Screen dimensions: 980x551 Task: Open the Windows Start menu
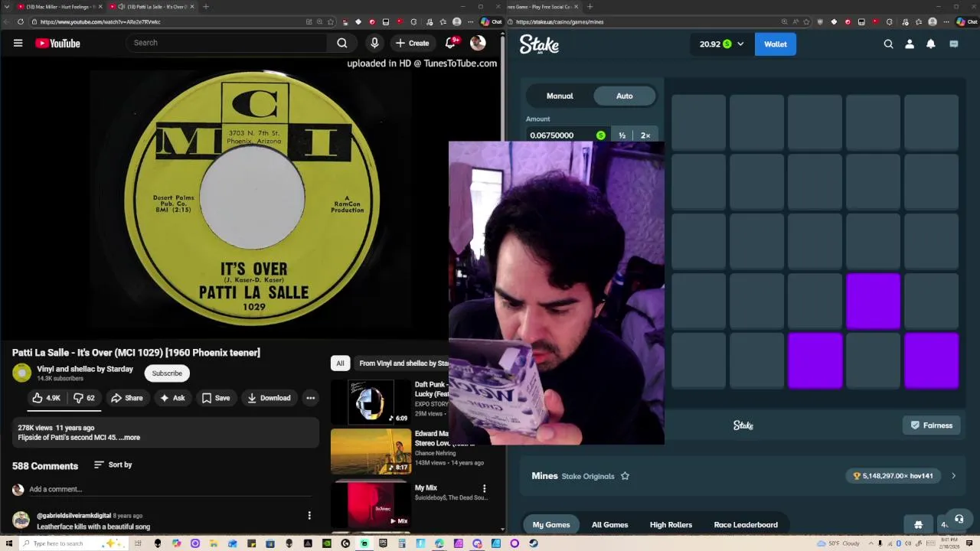[10, 543]
